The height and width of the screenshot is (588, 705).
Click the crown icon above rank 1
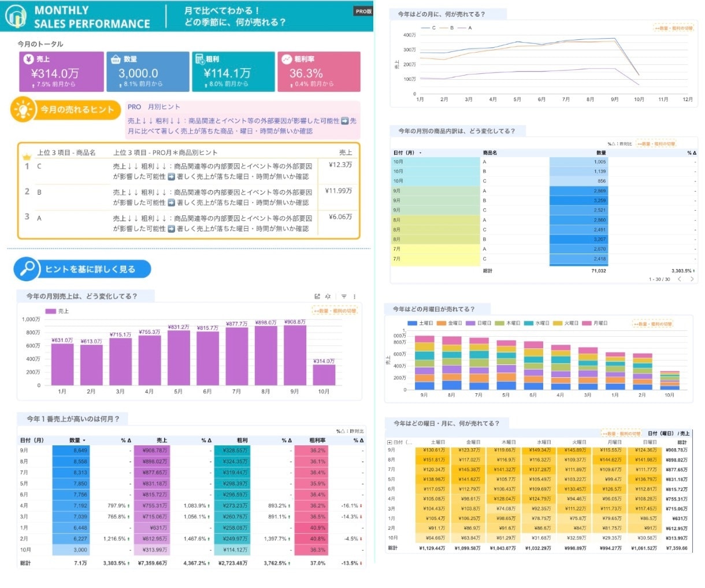coord(26,157)
